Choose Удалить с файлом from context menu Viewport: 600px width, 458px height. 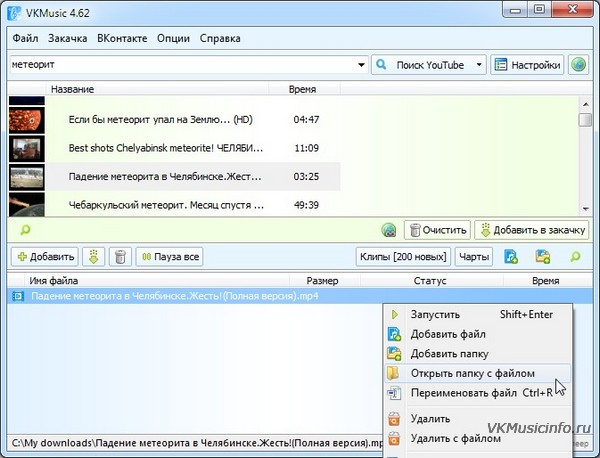[x=478, y=438]
